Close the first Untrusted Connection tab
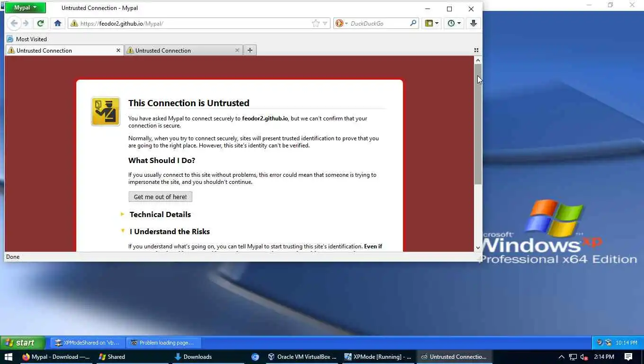The width and height of the screenshot is (644, 364). pos(118,50)
